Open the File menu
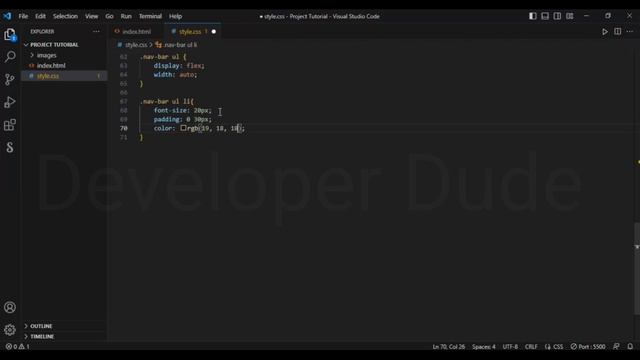The width and height of the screenshot is (640, 360). point(23,16)
